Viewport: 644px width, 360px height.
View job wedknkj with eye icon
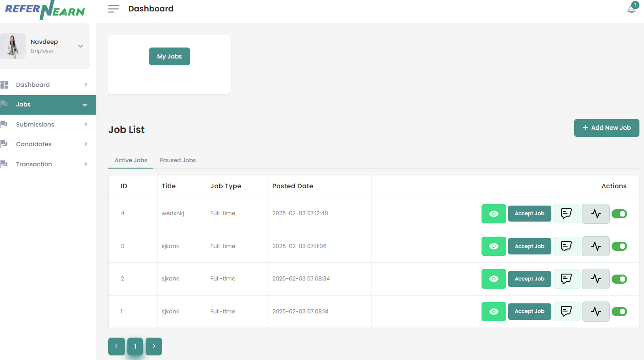(x=494, y=214)
